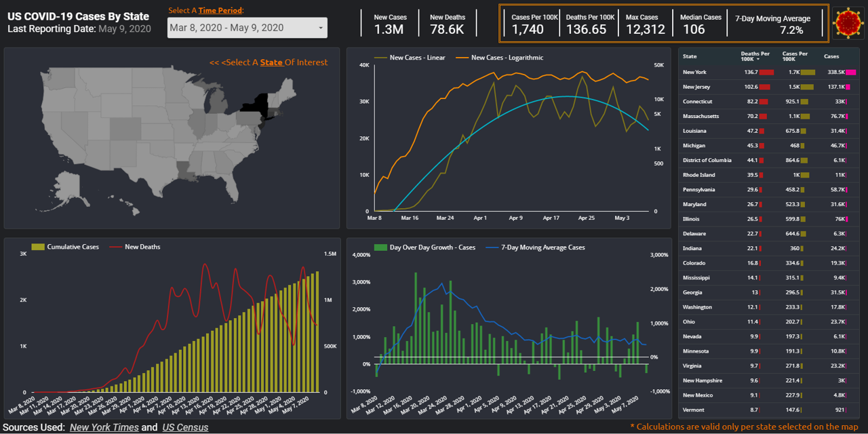Click the Cases column header
Viewport: 868px width, 434px height.
coord(831,56)
